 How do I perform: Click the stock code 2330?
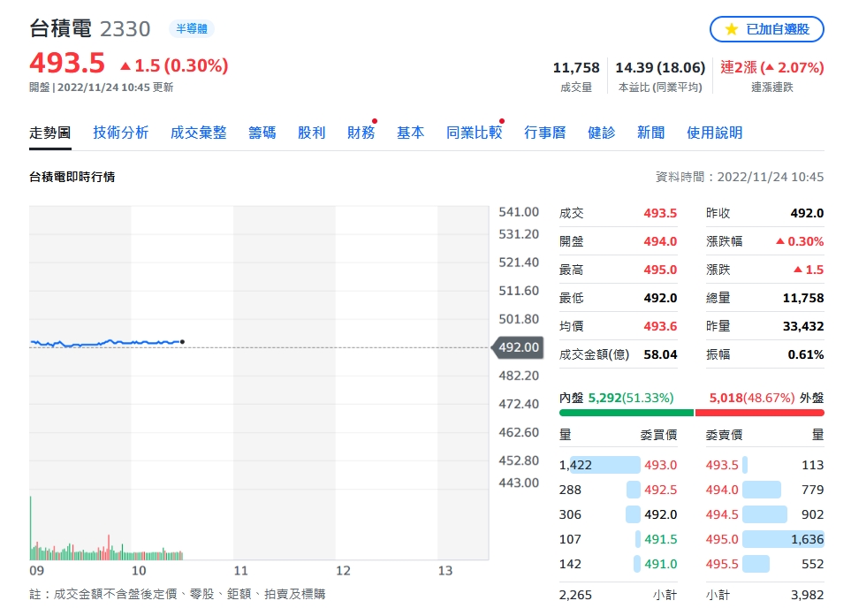(x=125, y=29)
